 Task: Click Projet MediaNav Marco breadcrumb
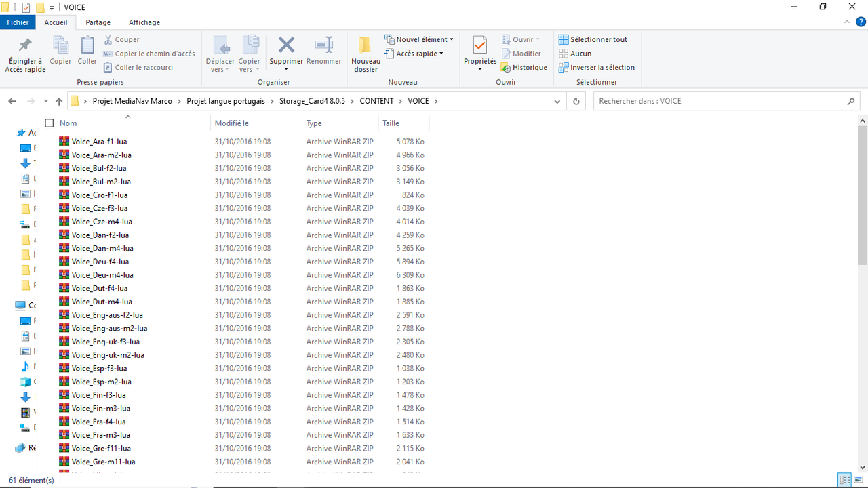pyautogui.click(x=132, y=101)
